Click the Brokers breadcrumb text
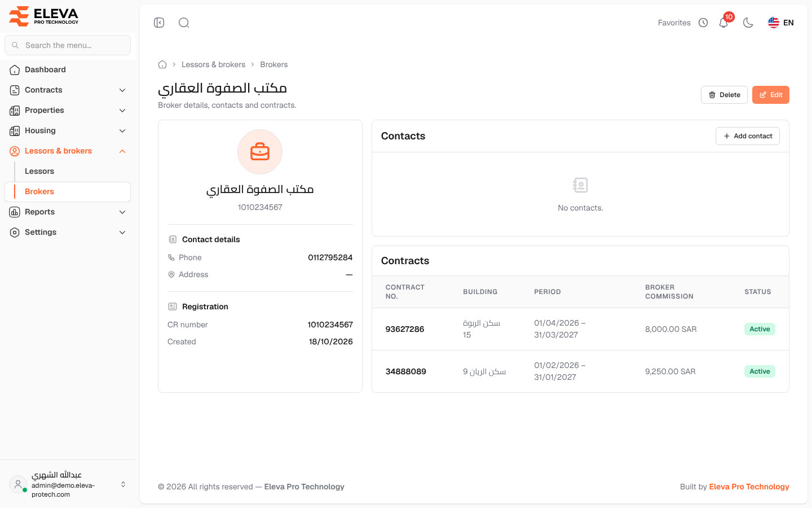812x508 pixels. pyautogui.click(x=274, y=64)
